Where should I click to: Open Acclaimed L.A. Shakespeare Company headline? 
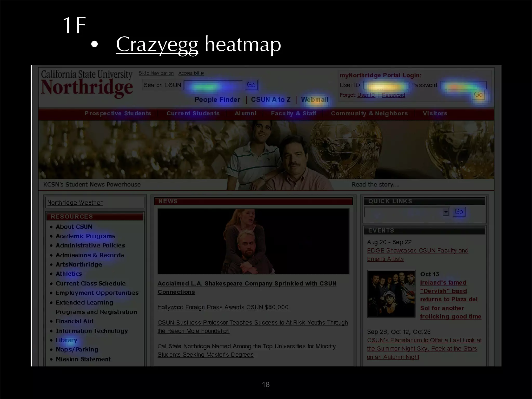point(247,288)
